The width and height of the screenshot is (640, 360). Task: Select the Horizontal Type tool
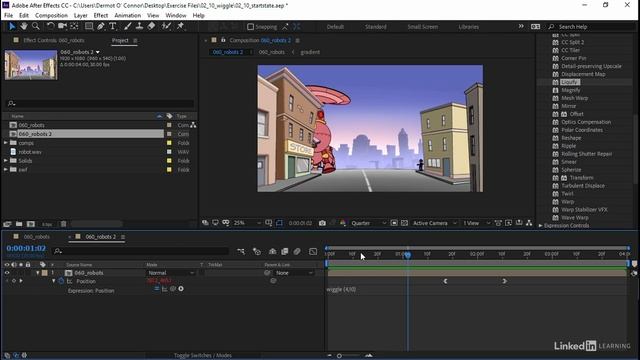tap(113, 26)
